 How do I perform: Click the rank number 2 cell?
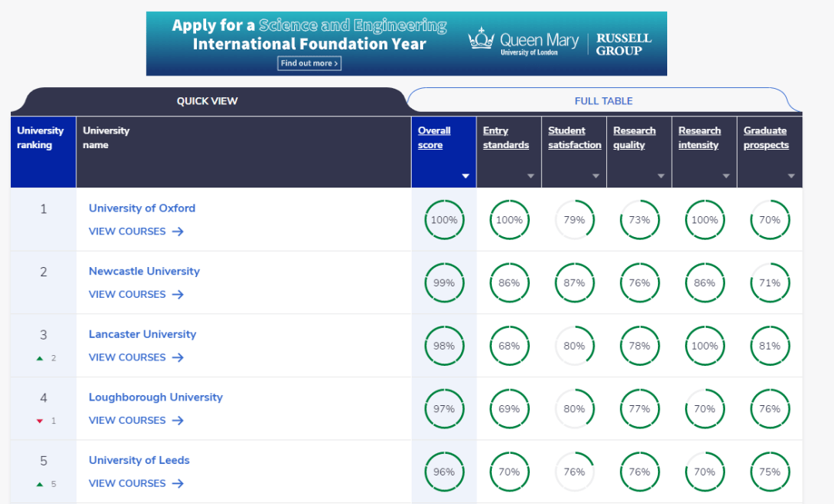coord(43,282)
